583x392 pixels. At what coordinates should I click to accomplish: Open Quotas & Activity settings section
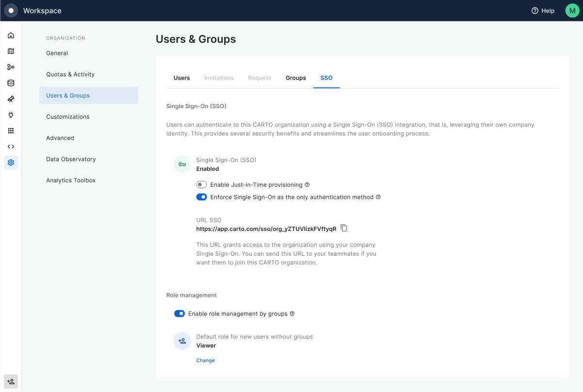click(x=70, y=74)
